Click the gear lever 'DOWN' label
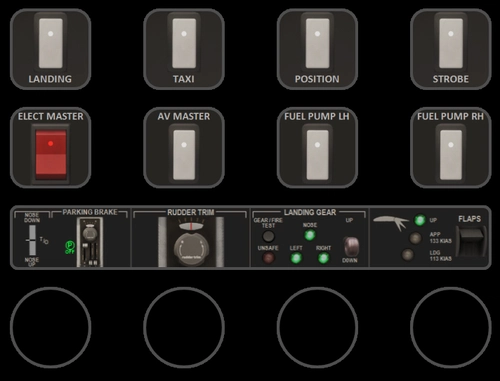The width and height of the screenshot is (500, 381). point(350,261)
